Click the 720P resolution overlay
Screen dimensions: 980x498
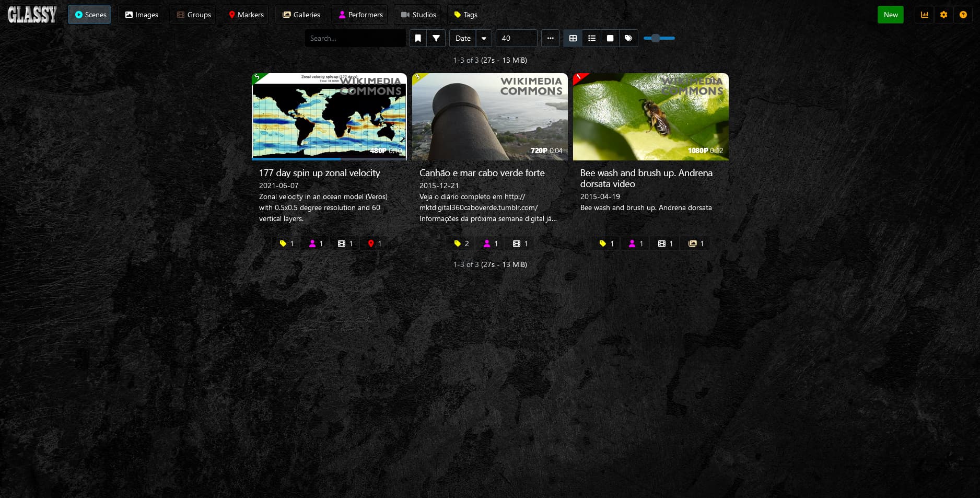tap(539, 150)
